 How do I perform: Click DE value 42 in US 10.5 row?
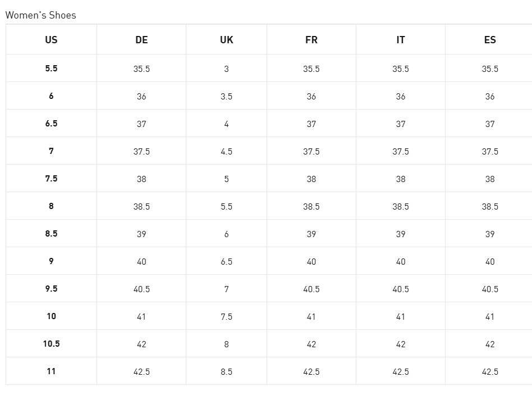(x=141, y=344)
